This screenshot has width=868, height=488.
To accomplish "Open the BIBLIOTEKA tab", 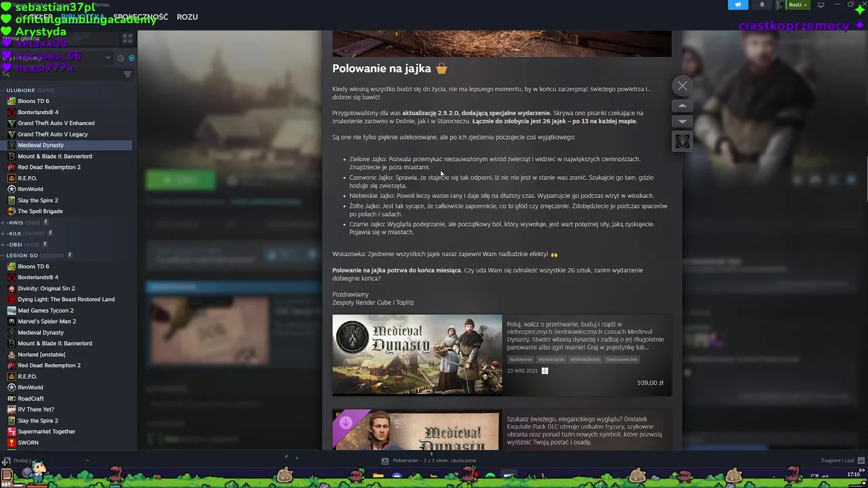I will coord(83,16).
